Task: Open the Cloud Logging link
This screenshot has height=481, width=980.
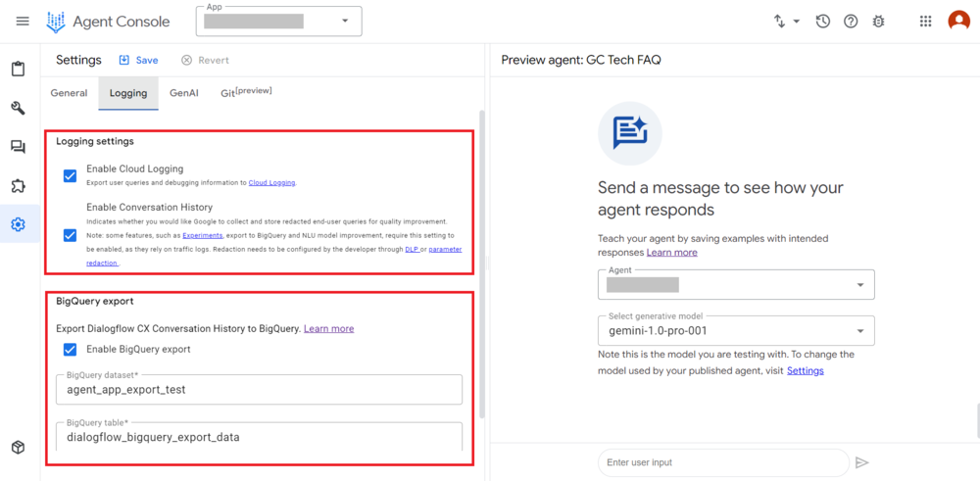Action: click(x=271, y=183)
